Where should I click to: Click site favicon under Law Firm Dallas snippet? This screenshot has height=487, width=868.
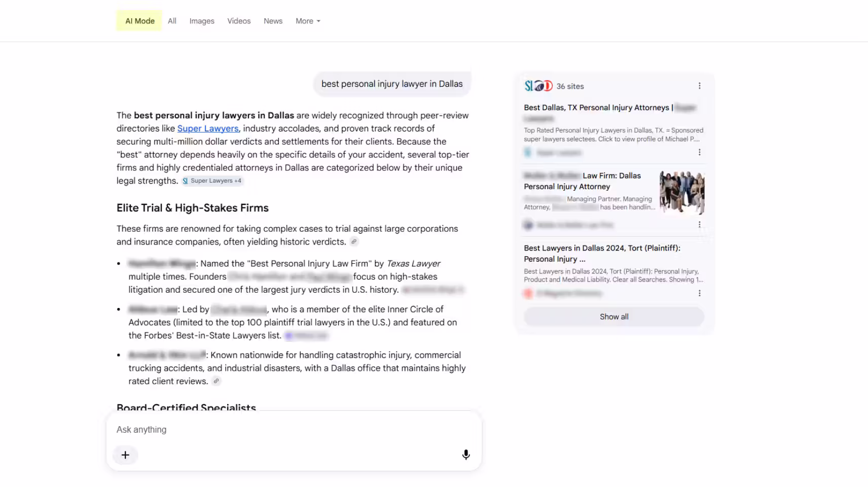click(x=528, y=225)
